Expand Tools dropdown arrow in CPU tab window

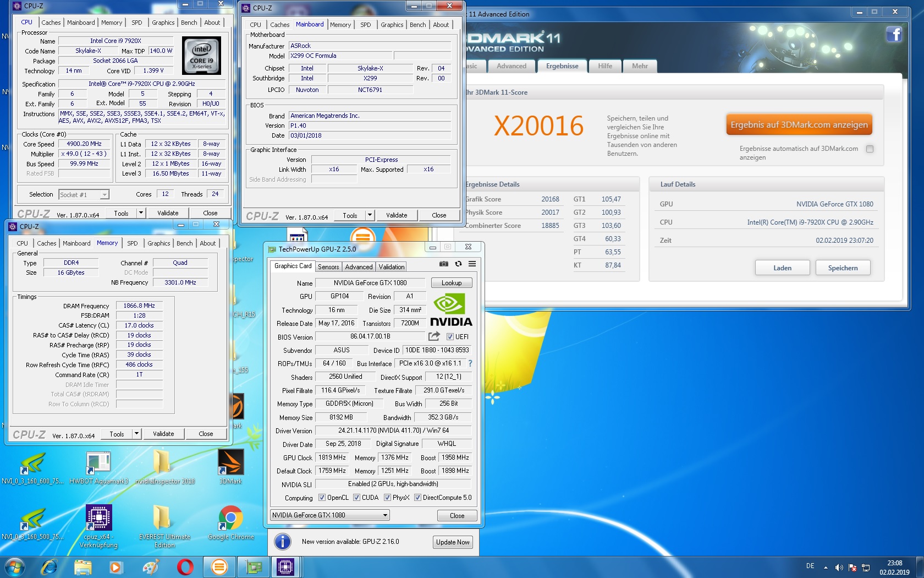coord(141,213)
